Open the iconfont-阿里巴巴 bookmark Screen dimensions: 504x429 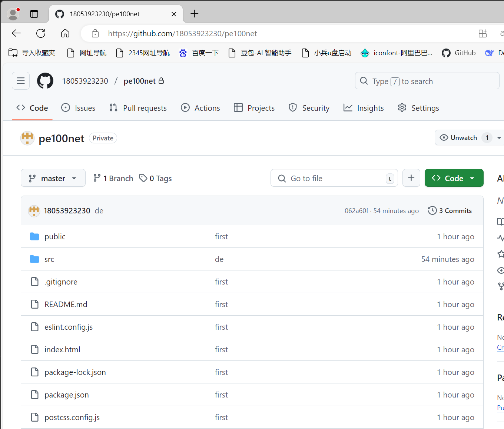(397, 53)
